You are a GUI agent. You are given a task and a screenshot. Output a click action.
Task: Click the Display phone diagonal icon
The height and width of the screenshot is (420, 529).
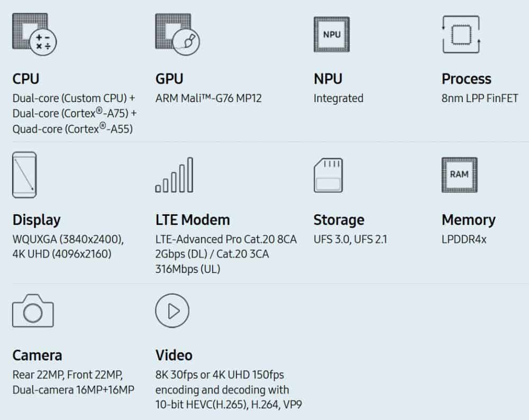pyautogui.click(x=24, y=175)
